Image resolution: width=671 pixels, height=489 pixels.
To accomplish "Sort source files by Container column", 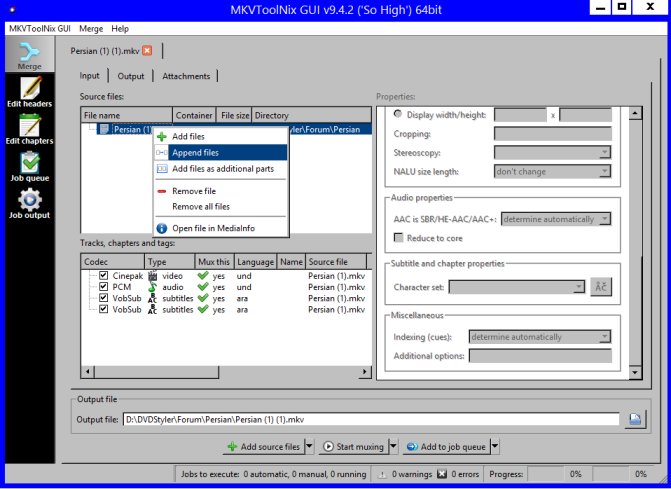I will (195, 116).
